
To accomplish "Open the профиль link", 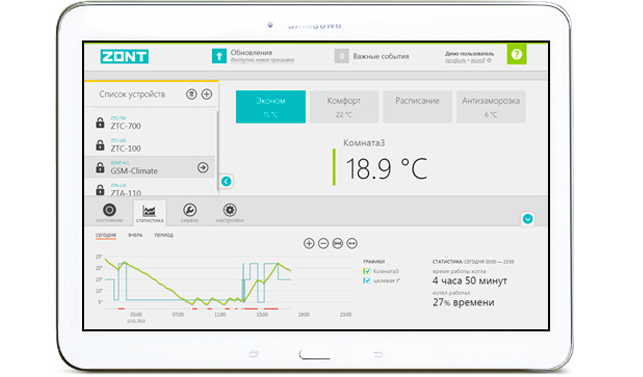I will tap(455, 61).
